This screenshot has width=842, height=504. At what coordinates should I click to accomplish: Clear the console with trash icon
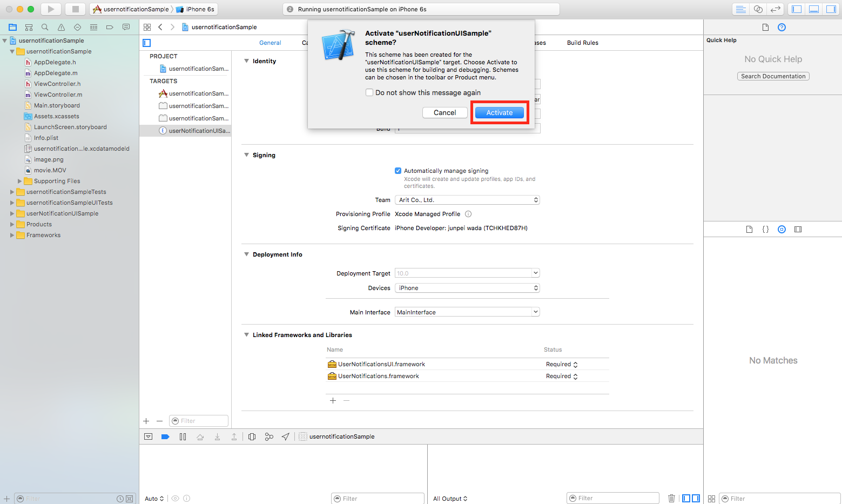pos(671,499)
